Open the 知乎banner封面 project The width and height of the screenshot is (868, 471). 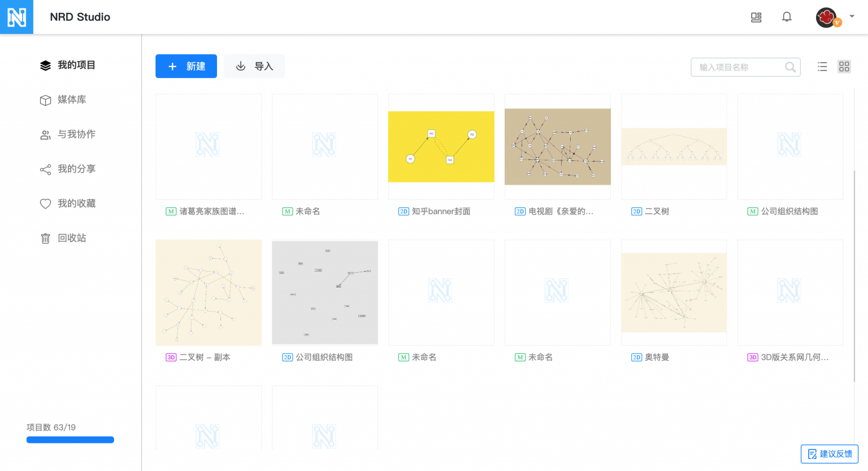(441, 146)
